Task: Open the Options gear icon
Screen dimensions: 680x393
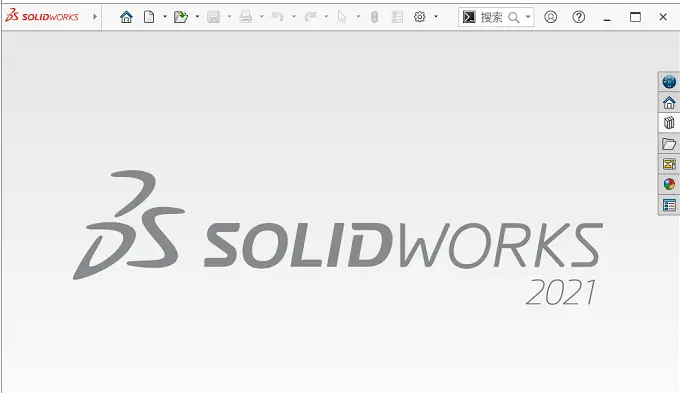Action: (x=419, y=17)
